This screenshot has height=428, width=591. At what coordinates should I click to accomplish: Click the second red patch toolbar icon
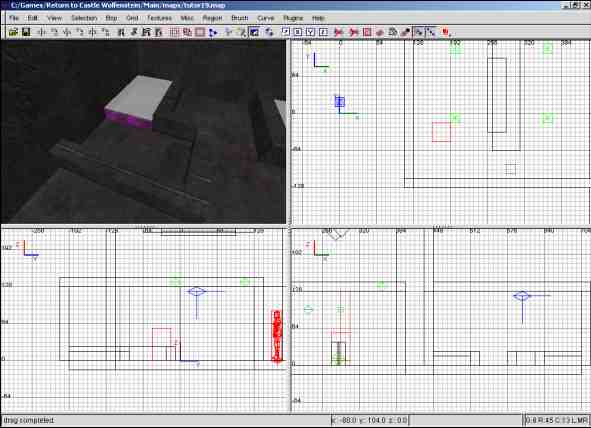point(354,32)
